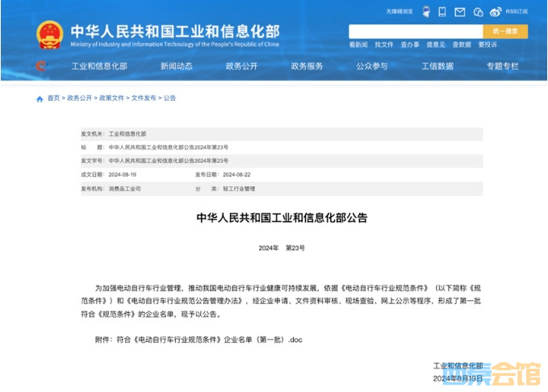Open the 工信数据 nav menu
This screenshot has height=392, width=548.
tap(437, 66)
